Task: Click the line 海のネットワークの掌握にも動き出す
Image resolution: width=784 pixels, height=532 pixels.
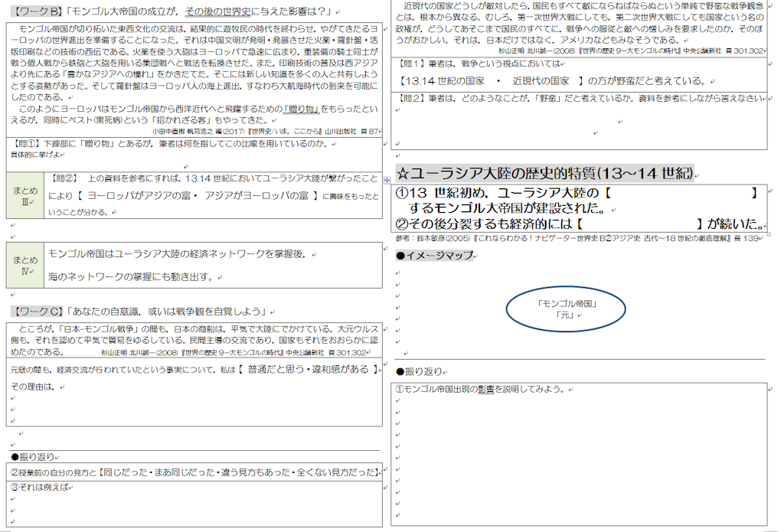Action: (131, 276)
